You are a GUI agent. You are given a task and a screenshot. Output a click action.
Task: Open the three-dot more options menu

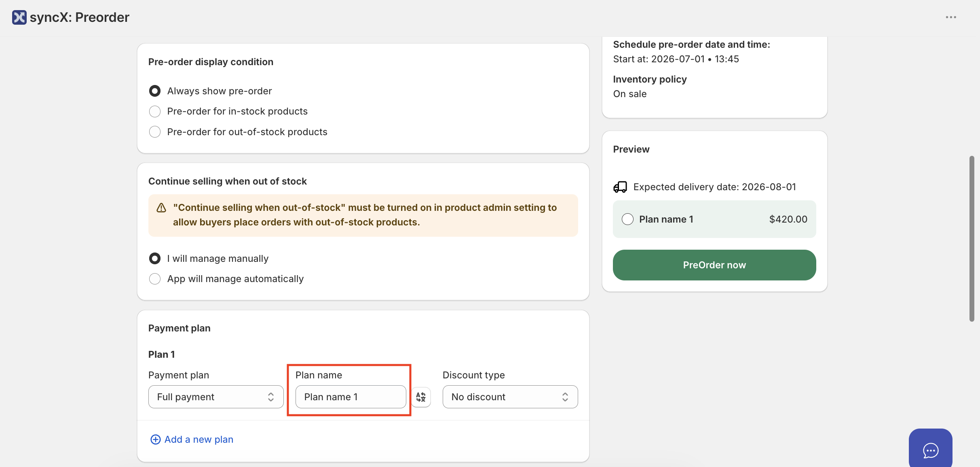[x=951, y=17]
